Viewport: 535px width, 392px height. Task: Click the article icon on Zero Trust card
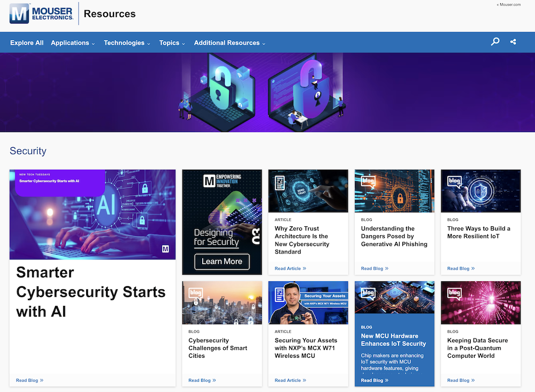point(279,183)
